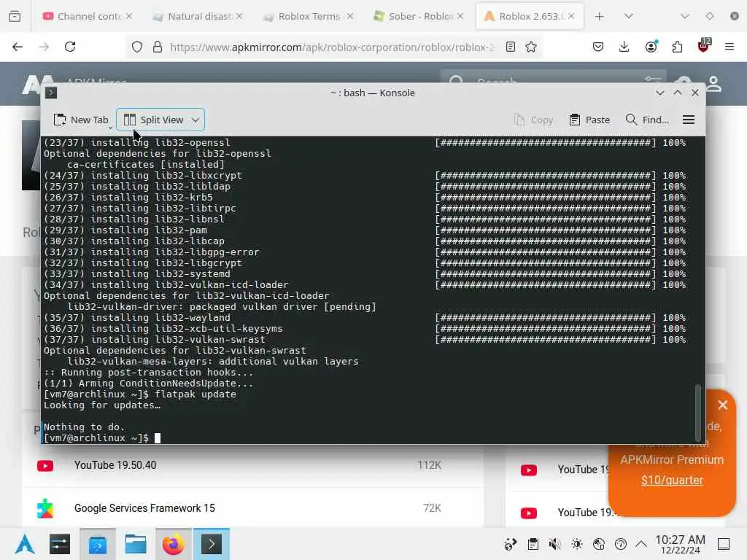The image size is (747, 560).
Task: Click the 10:27 AM clock in the panel
Action: pyautogui.click(x=680, y=544)
